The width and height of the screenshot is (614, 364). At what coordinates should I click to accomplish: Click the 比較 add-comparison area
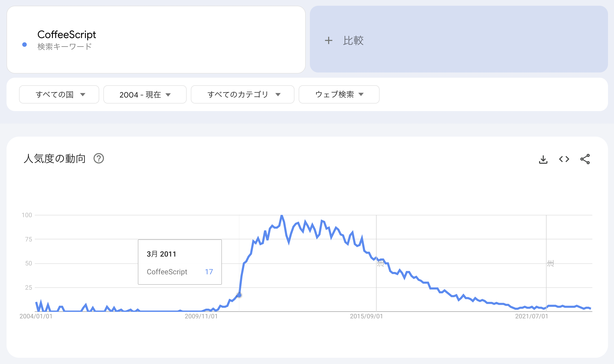[354, 41]
